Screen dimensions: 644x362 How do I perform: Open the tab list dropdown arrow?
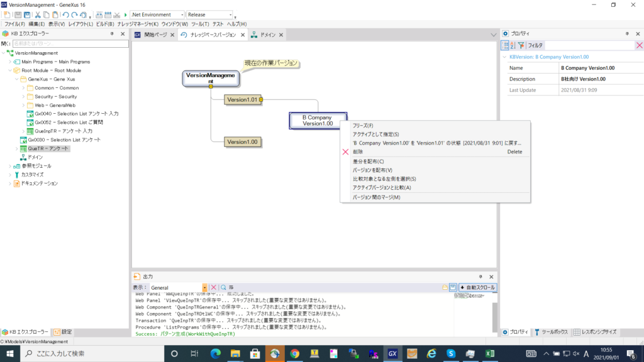coord(493,35)
